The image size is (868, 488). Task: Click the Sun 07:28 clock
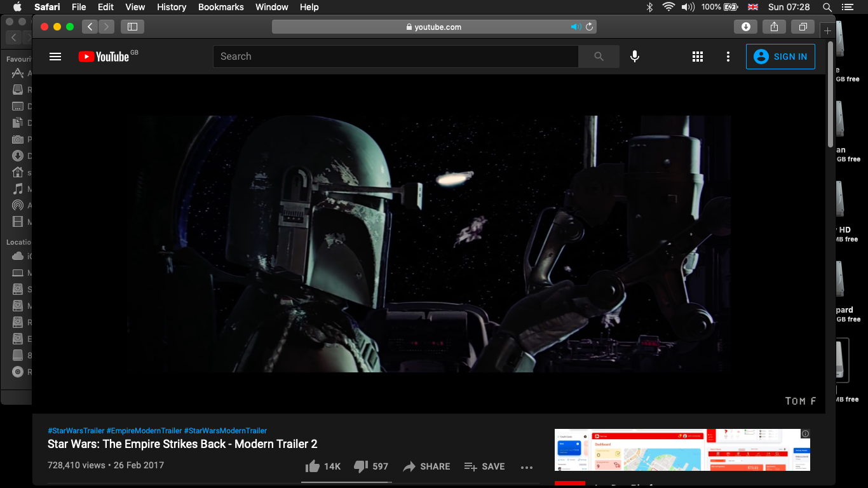(x=789, y=7)
